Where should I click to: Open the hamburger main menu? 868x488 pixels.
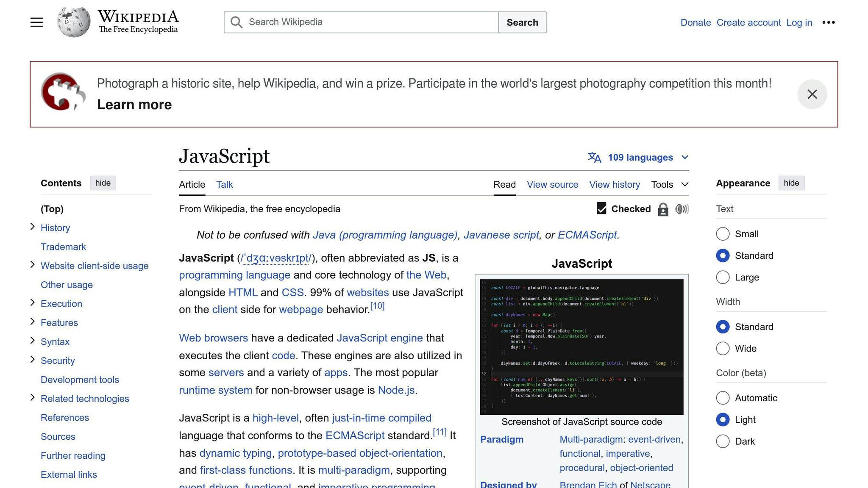(x=36, y=22)
